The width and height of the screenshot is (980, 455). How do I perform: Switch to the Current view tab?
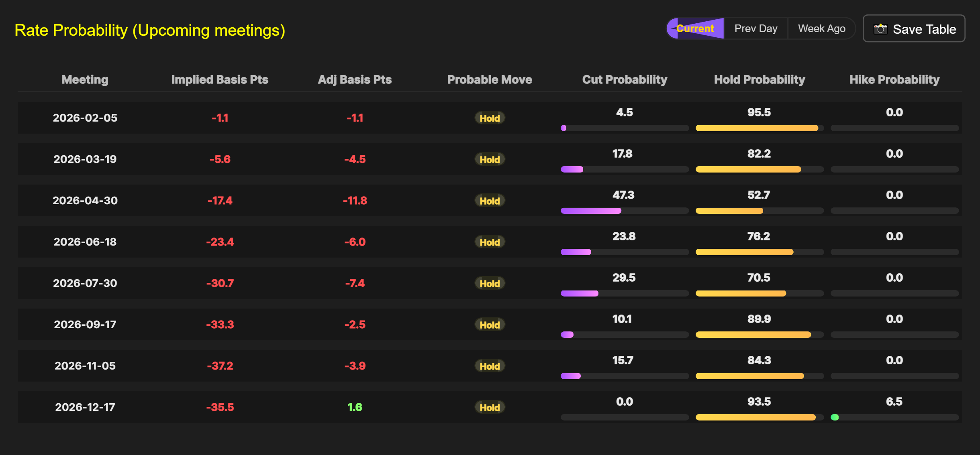point(695,28)
